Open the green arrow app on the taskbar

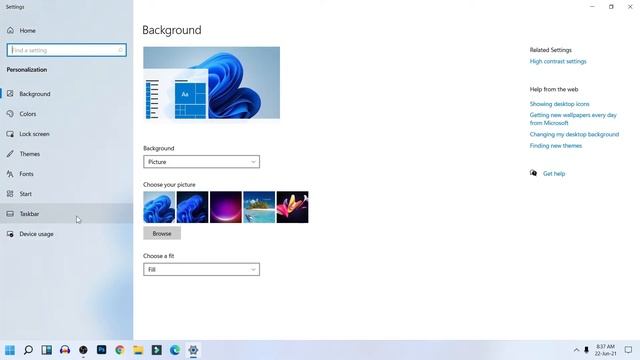157,350
